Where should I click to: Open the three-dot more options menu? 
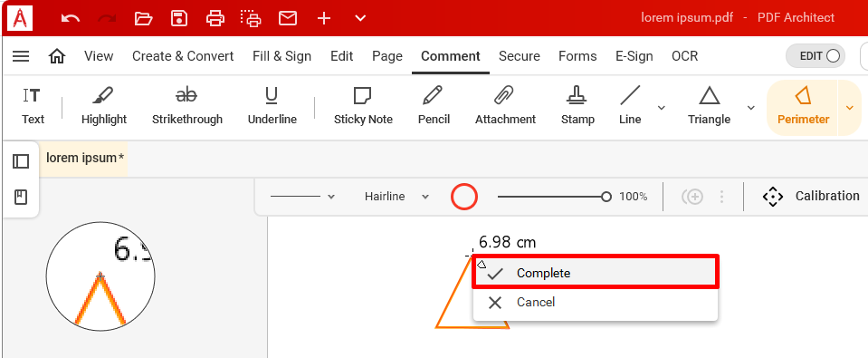coord(721,196)
